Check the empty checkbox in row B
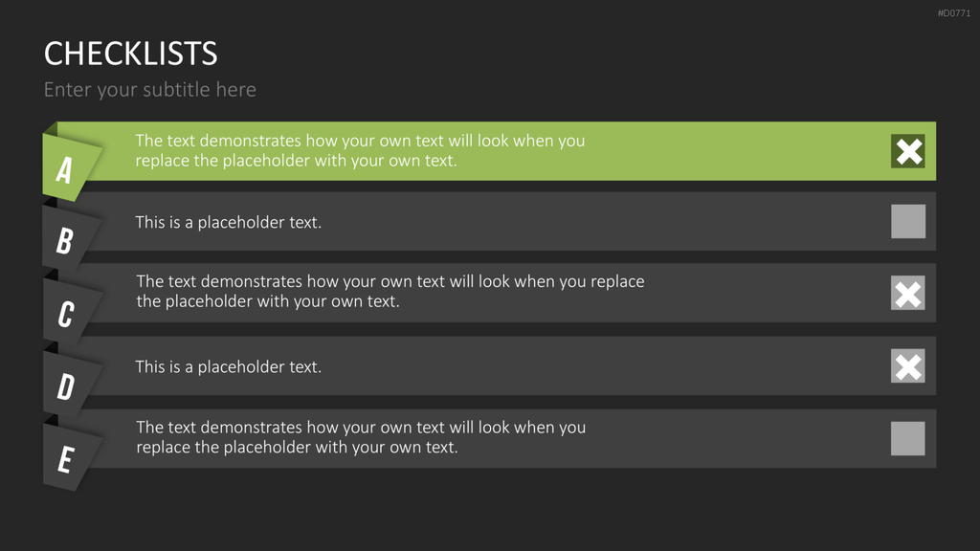980x551 pixels. click(x=907, y=221)
